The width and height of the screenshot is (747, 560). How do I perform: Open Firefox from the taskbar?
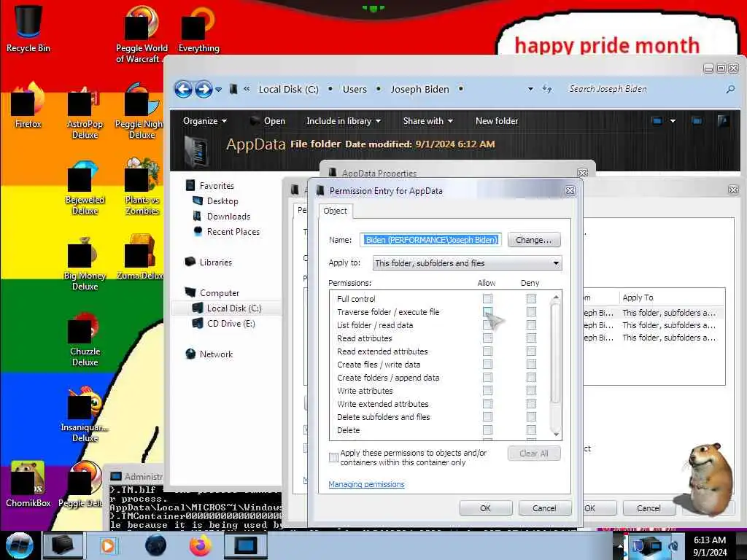pyautogui.click(x=200, y=545)
